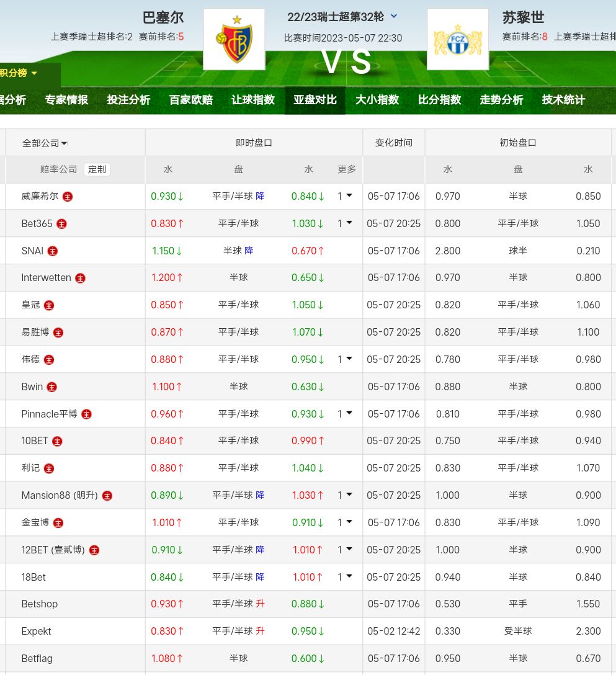Click the 定制 customize button
This screenshot has height=675, width=616.
(97, 169)
